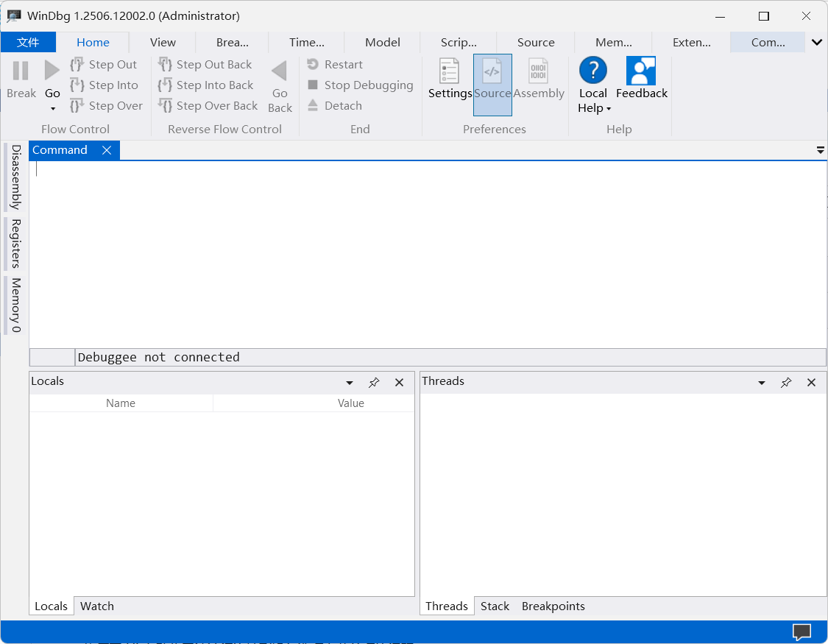Open the Disassembly side panel
Screen dimensions: 828x644
tap(16, 177)
